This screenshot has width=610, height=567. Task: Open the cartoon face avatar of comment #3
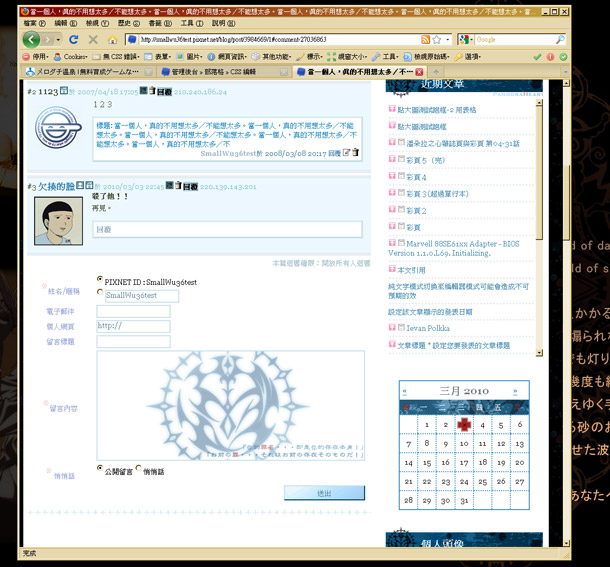click(58, 221)
